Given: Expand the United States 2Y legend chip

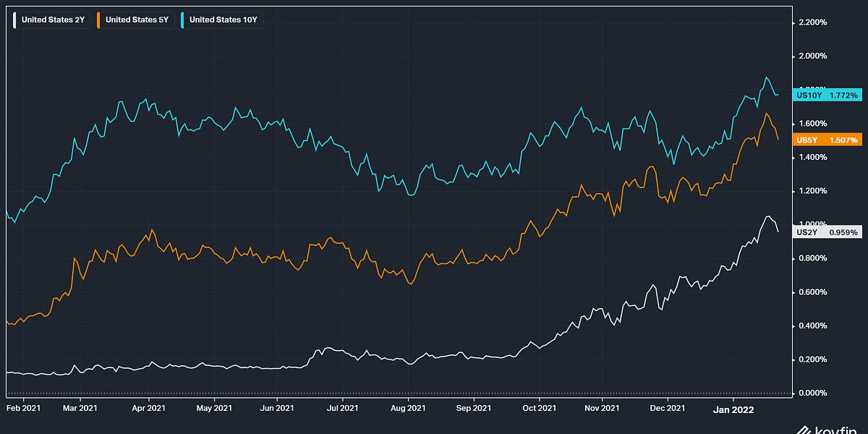Looking at the screenshot, I should (51, 20).
